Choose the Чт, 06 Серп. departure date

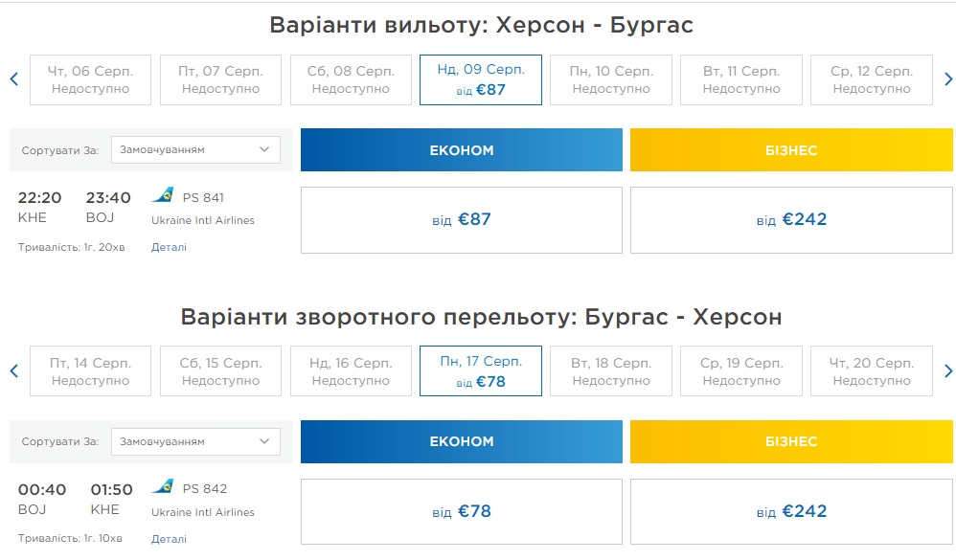[90, 79]
